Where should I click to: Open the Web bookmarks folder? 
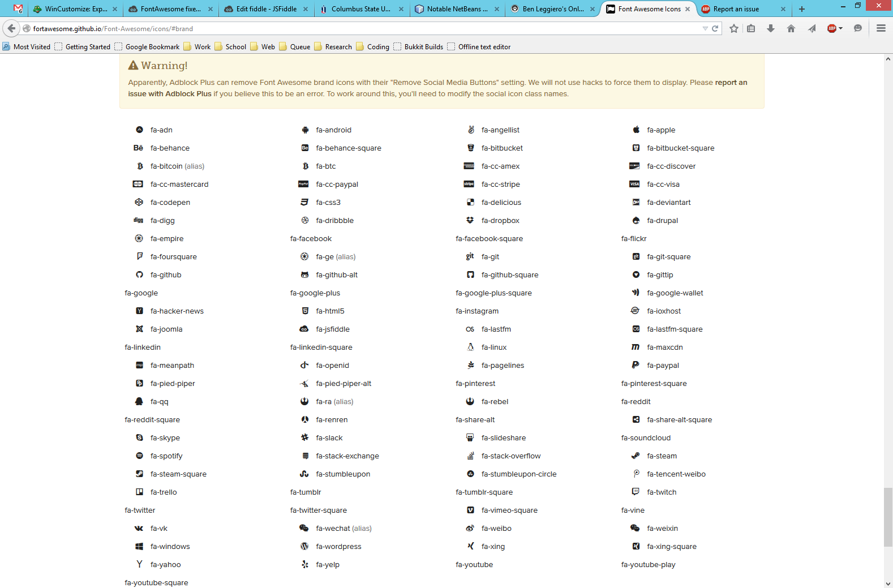[263, 46]
